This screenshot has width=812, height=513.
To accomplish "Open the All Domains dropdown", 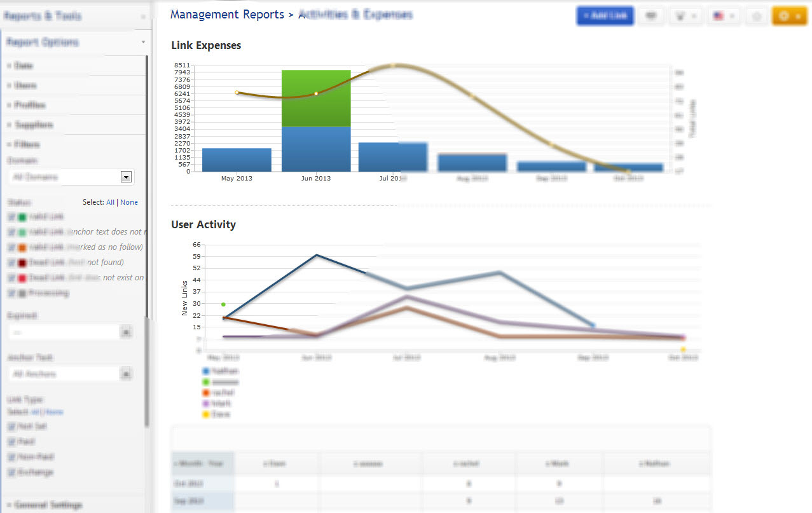I will click(126, 177).
